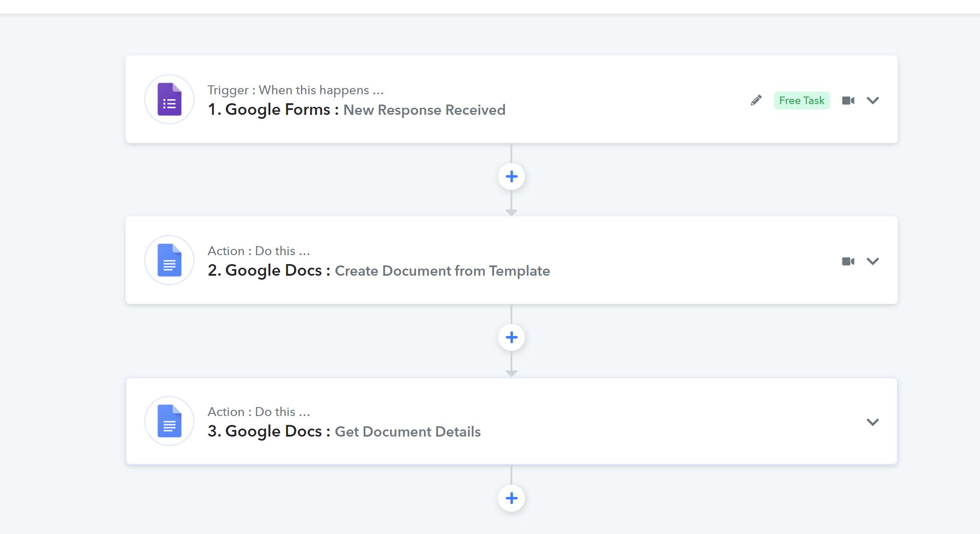Select the '2. Google Docs : Create Document from Template' title

379,271
